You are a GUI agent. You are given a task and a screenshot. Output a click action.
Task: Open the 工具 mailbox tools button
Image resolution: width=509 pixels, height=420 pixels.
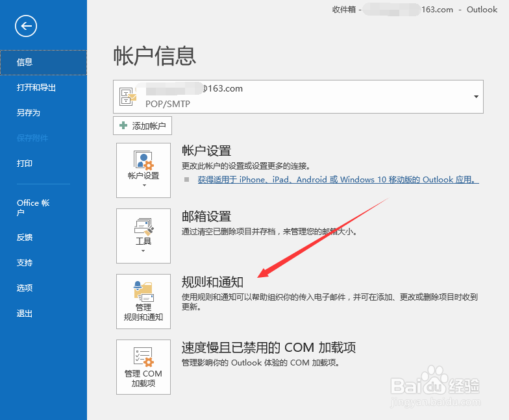coord(143,236)
